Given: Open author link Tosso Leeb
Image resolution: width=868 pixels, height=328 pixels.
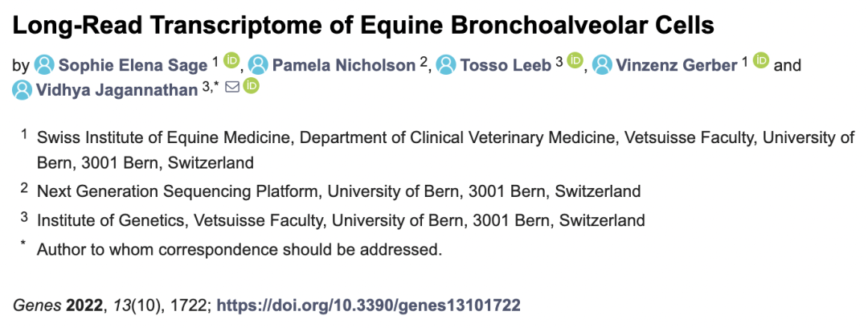Looking at the screenshot, I should [506, 66].
